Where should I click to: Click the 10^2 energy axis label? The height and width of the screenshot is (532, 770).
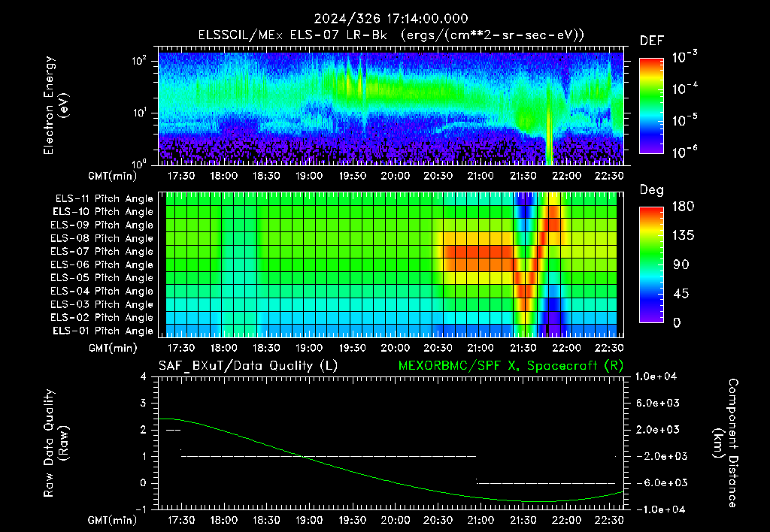139,61
